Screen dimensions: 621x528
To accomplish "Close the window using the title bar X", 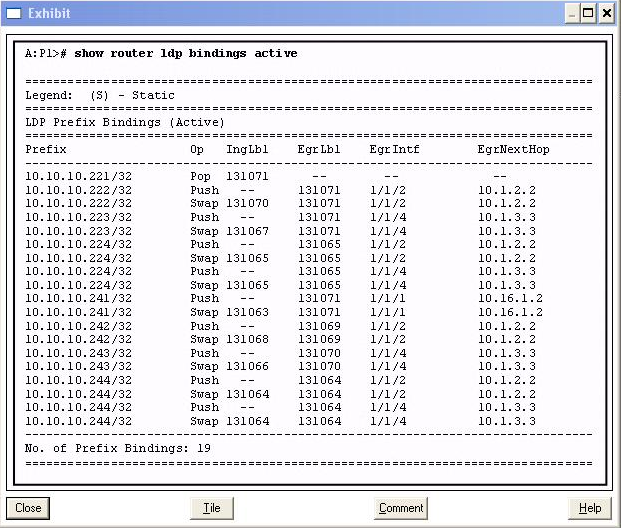I will (x=607, y=13).
